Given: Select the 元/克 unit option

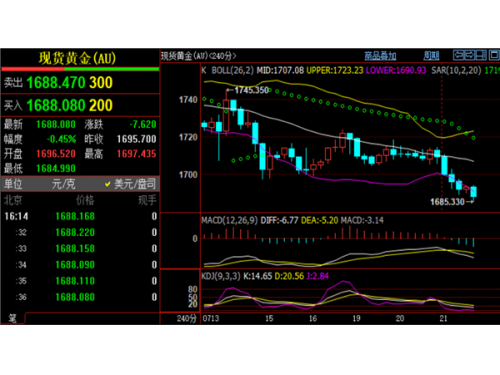Looking at the screenshot, I should click(x=63, y=184).
